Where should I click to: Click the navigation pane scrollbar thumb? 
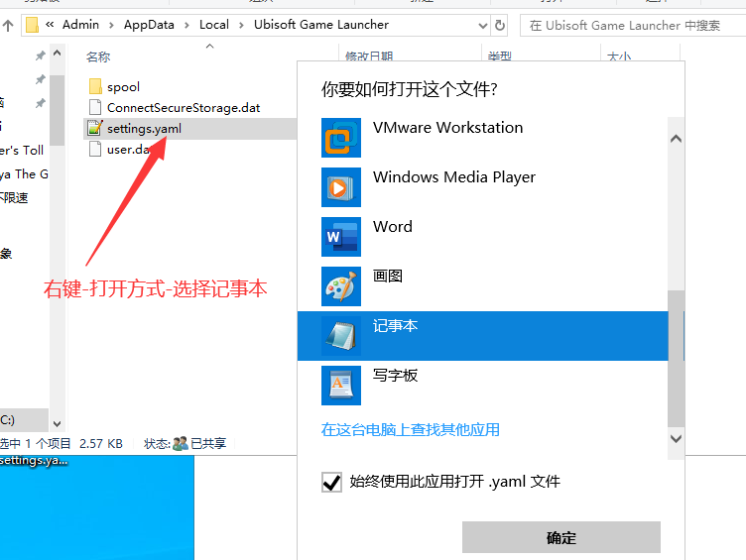click(58, 110)
